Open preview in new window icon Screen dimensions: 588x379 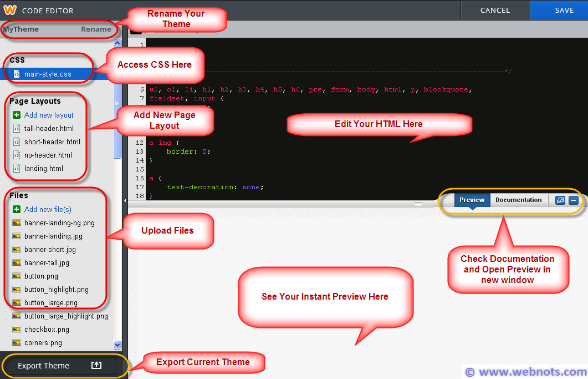560,200
